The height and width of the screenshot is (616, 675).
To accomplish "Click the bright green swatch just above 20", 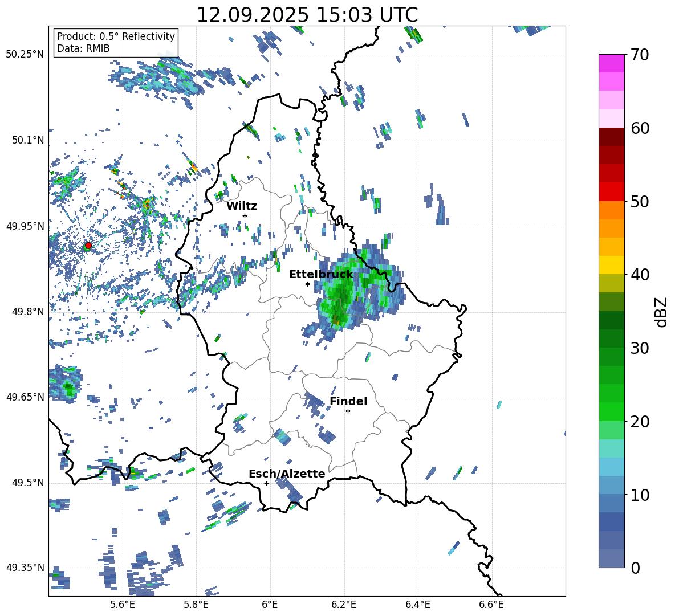I will pyautogui.click(x=611, y=411).
